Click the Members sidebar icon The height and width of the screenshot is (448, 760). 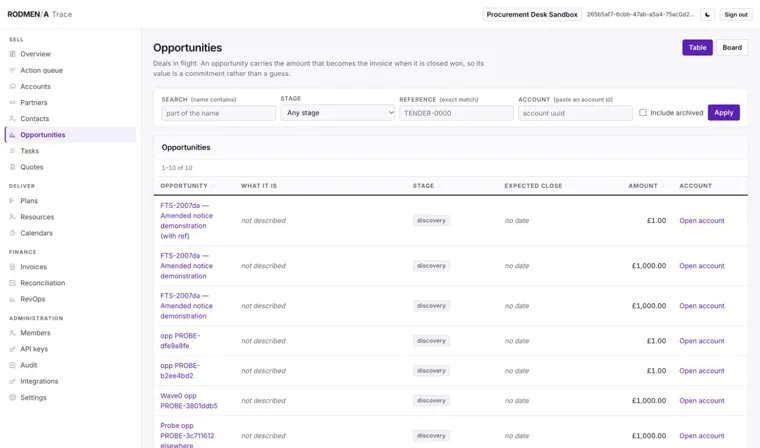pyautogui.click(x=13, y=333)
